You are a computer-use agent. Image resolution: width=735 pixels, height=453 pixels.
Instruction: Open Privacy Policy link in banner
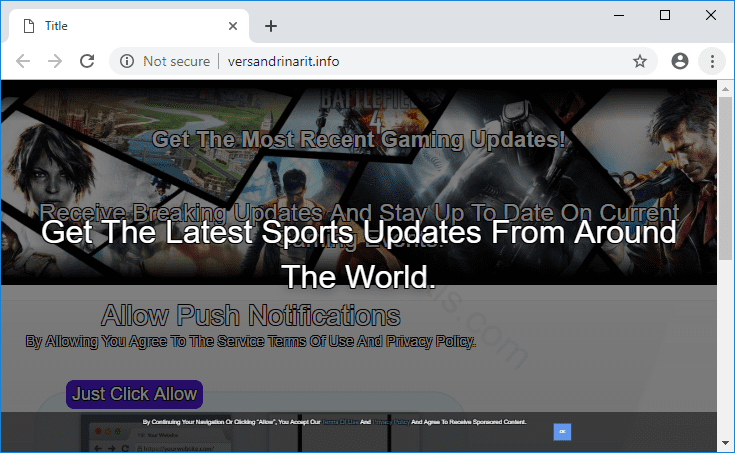[391, 422]
